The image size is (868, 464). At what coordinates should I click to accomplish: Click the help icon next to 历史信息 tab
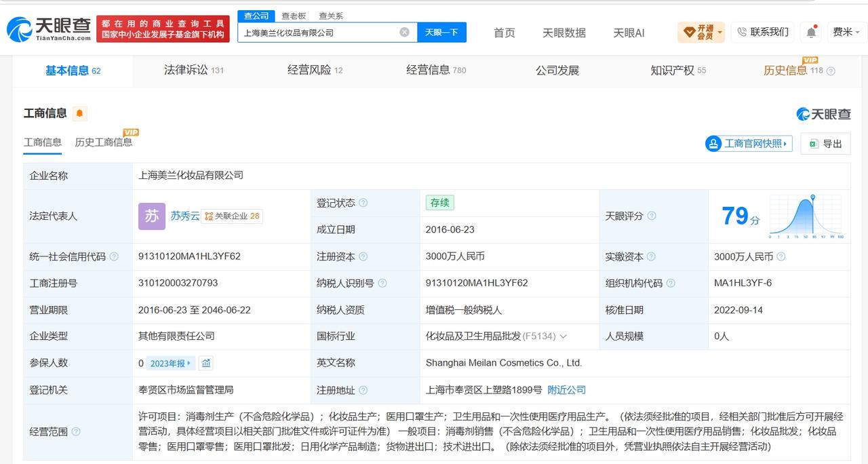831,71
